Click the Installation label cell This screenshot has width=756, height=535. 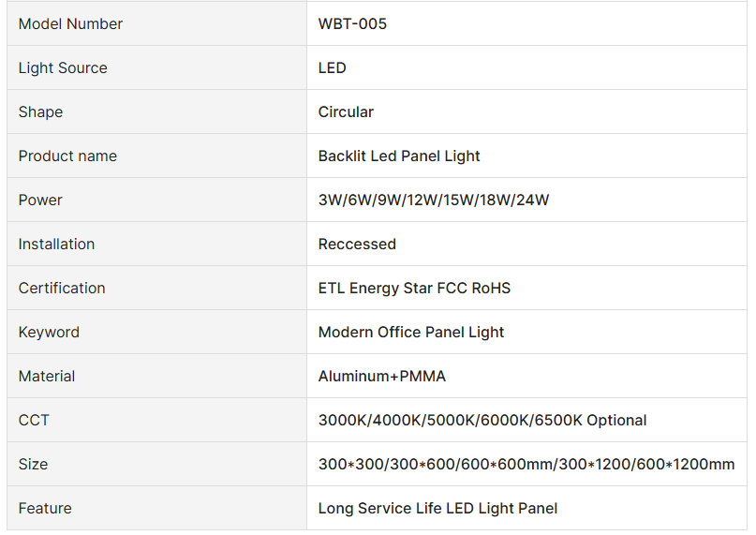(x=56, y=244)
